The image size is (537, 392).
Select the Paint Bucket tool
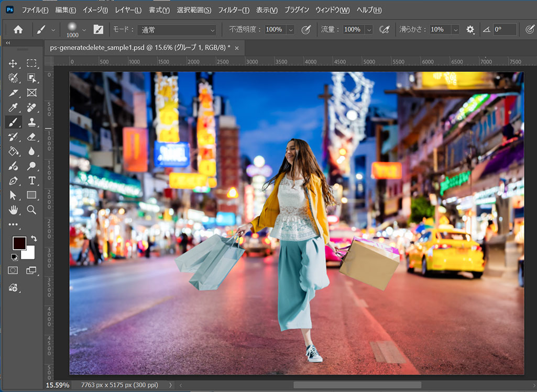tap(13, 151)
